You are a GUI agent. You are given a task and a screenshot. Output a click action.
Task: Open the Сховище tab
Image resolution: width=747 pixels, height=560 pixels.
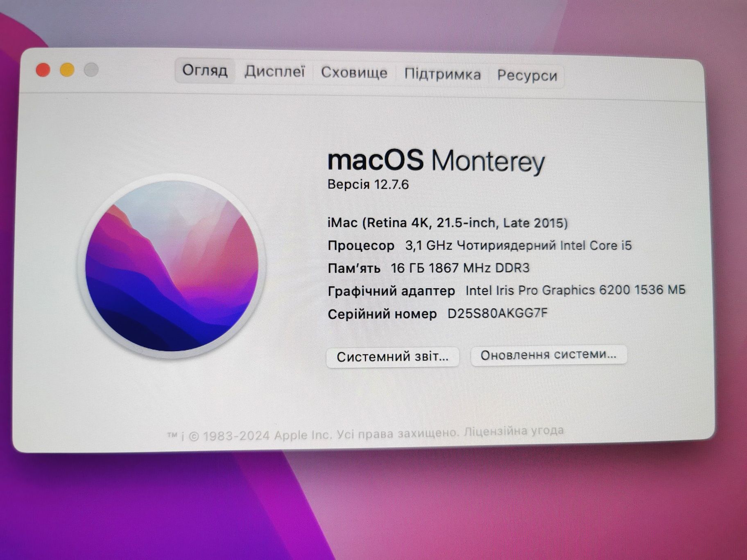[354, 72]
